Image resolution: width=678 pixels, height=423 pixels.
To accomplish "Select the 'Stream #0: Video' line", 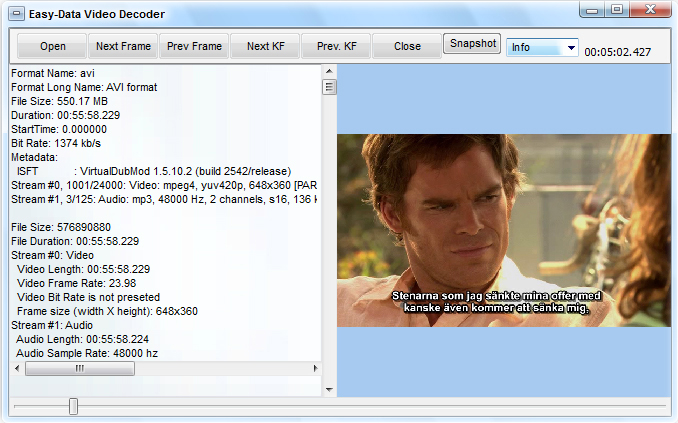I will [52, 255].
